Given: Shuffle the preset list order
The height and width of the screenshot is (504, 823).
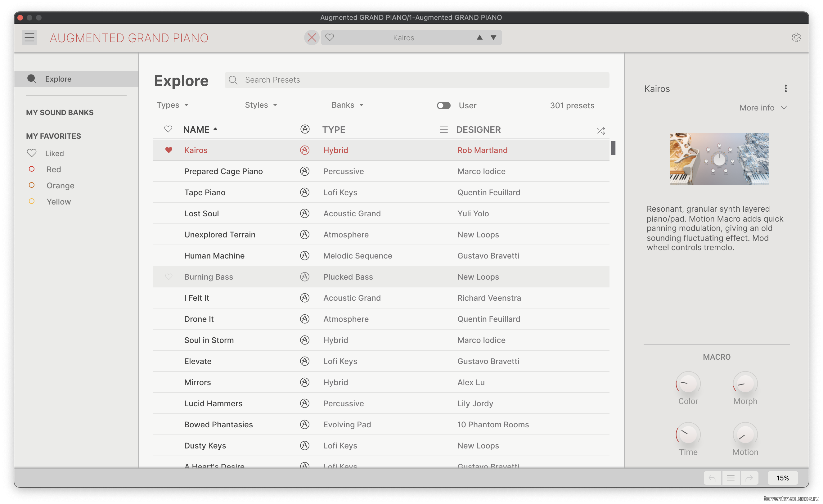Looking at the screenshot, I should pos(600,131).
